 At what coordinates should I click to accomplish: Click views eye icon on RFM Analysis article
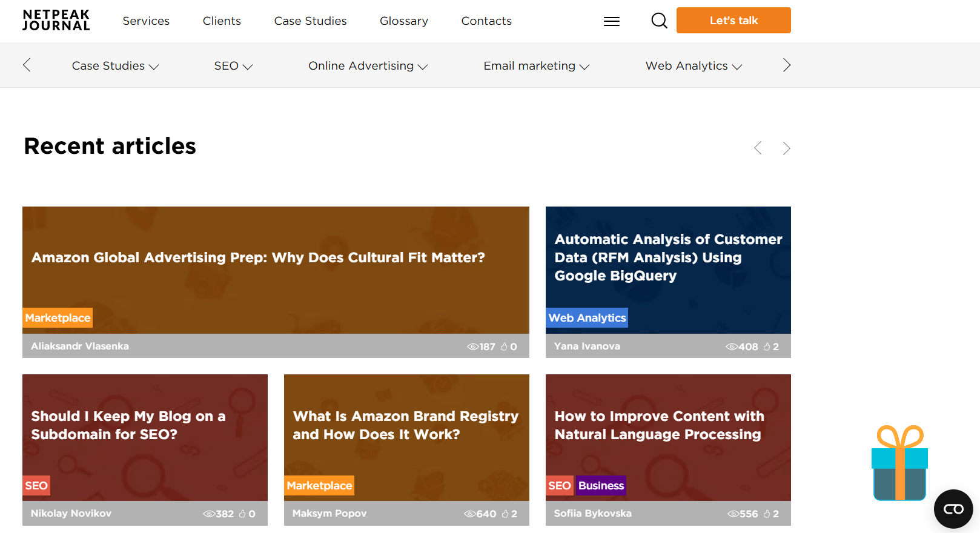click(732, 346)
